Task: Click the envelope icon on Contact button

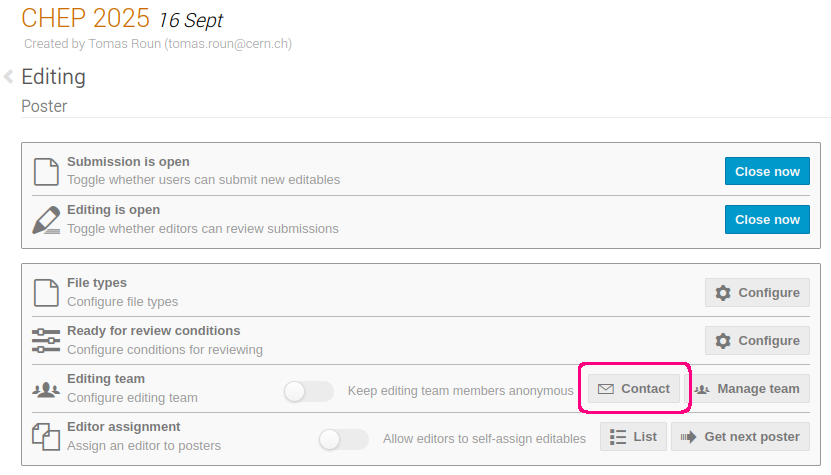Action: pyautogui.click(x=606, y=389)
